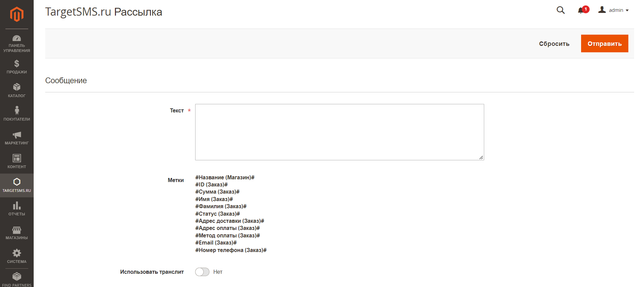Click the search magnifier icon

click(x=561, y=10)
